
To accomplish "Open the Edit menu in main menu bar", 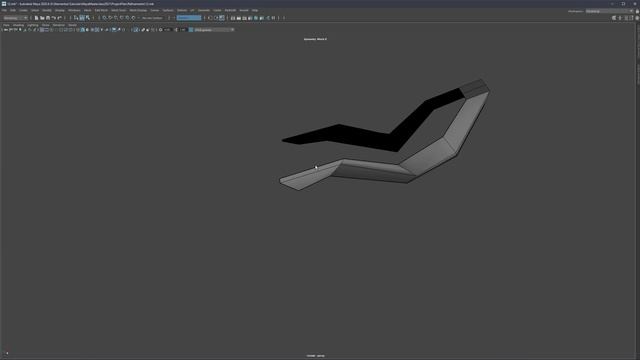I will (x=13, y=10).
